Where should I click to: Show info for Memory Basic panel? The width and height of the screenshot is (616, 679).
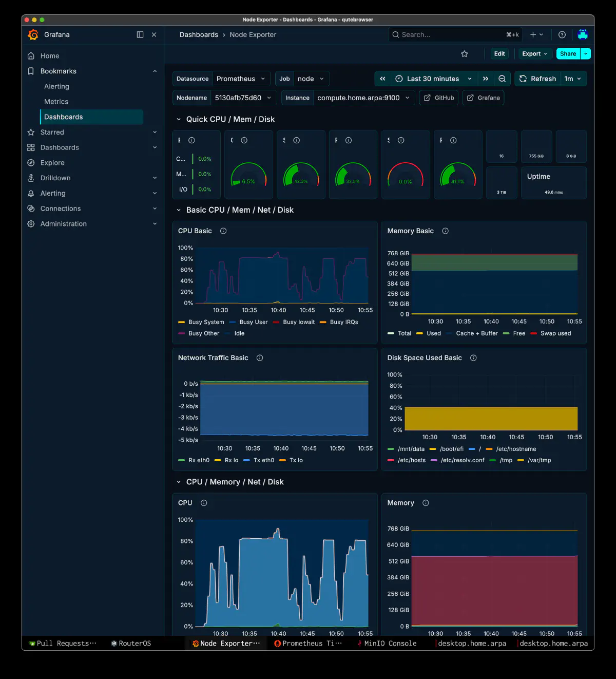(x=446, y=231)
